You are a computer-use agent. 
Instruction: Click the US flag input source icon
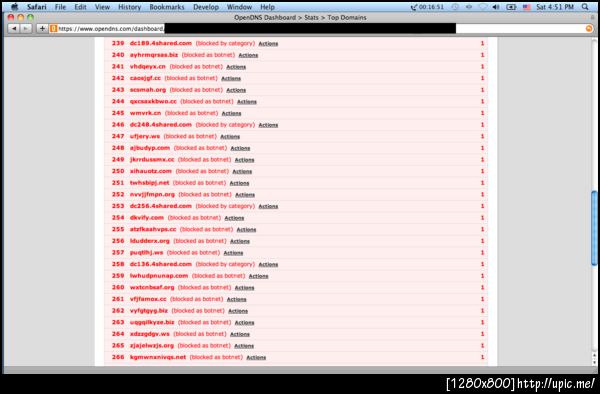tap(527, 7)
